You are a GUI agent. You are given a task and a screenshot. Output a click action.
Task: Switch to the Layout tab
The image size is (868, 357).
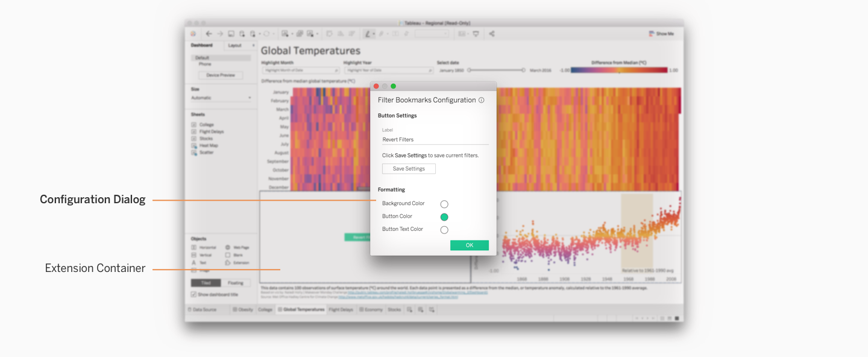235,45
